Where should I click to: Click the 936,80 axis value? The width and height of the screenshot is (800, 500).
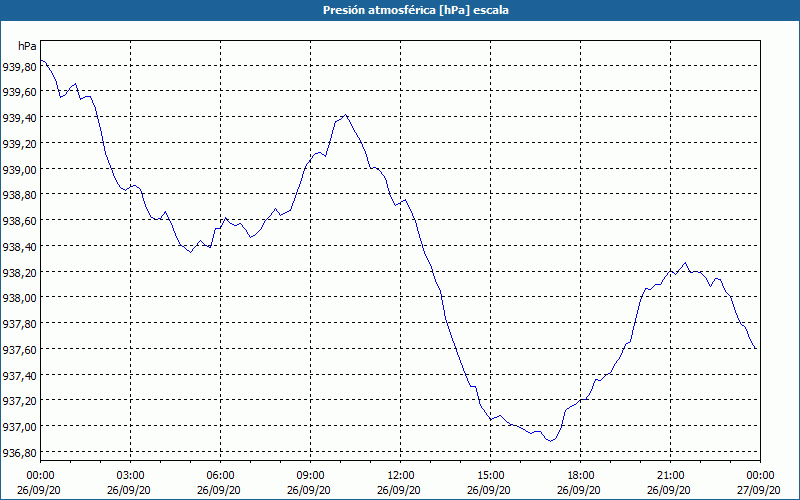[19, 452]
